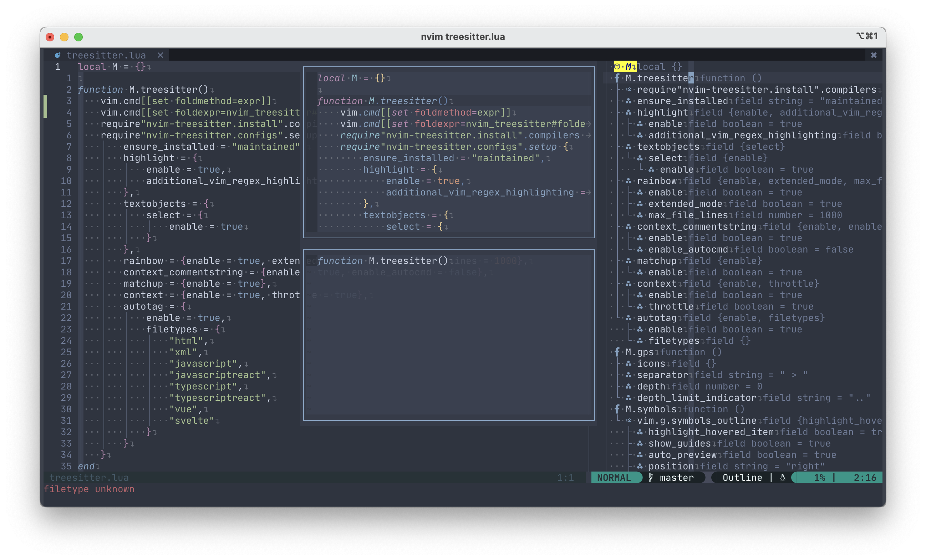Select the function icon next to M.treesitter
926x560 pixels.
[x=617, y=78]
